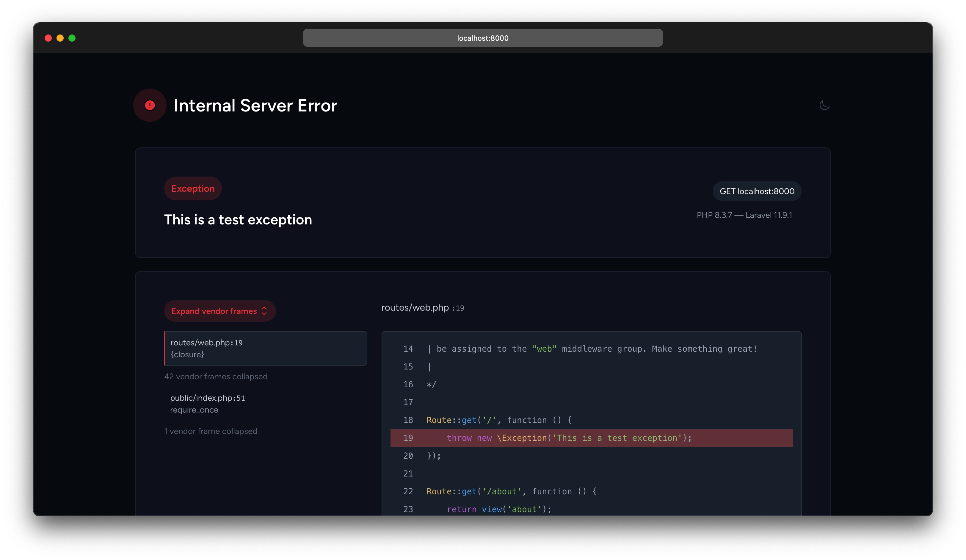The width and height of the screenshot is (966, 560).
Task: Toggle dark mode moon icon
Action: (x=824, y=105)
